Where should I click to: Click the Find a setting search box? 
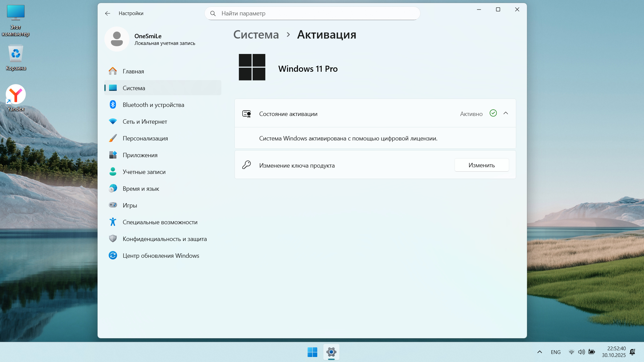(312, 13)
